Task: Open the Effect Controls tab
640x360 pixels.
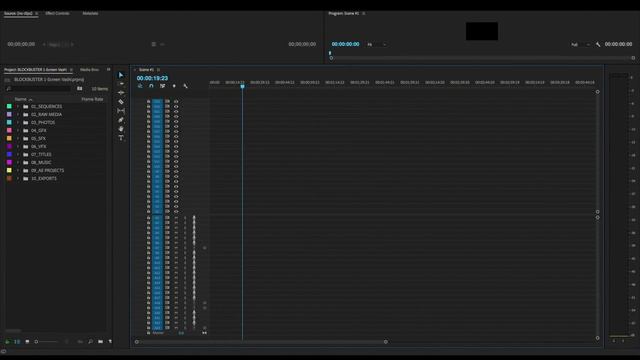Action: [57, 13]
